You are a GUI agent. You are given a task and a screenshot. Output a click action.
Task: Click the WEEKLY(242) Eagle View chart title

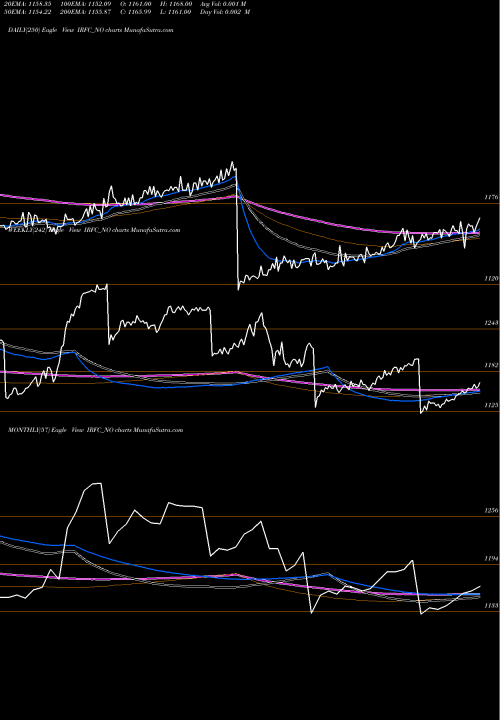click(x=95, y=231)
